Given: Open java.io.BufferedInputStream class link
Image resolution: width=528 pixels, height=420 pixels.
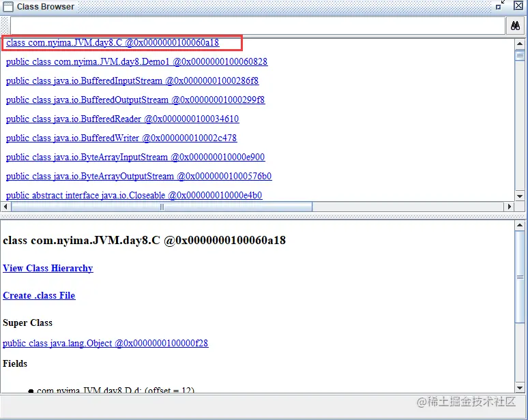Looking at the screenshot, I should [132, 80].
